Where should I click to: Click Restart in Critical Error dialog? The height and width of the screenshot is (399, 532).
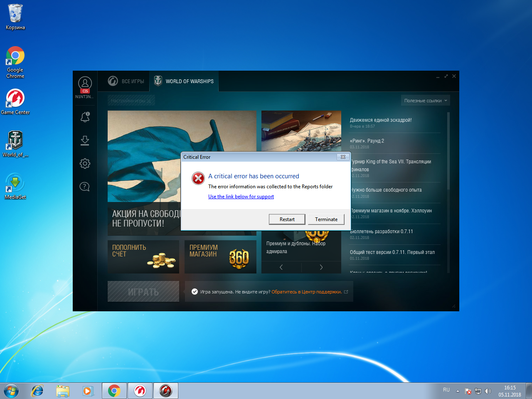tap(287, 219)
